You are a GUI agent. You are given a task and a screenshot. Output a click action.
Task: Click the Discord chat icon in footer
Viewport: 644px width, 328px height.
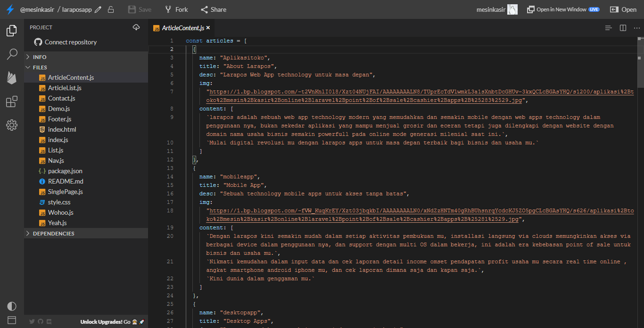[x=49, y=321]
